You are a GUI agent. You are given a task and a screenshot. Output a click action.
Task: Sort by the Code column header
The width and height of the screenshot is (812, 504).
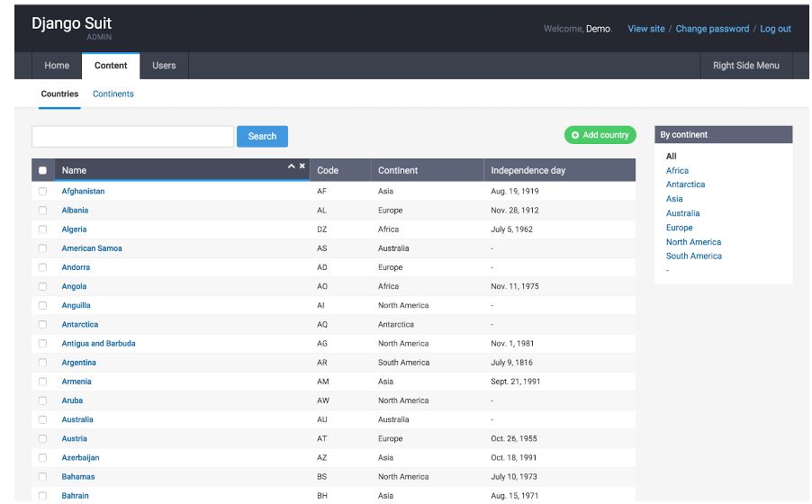(328, 170)
